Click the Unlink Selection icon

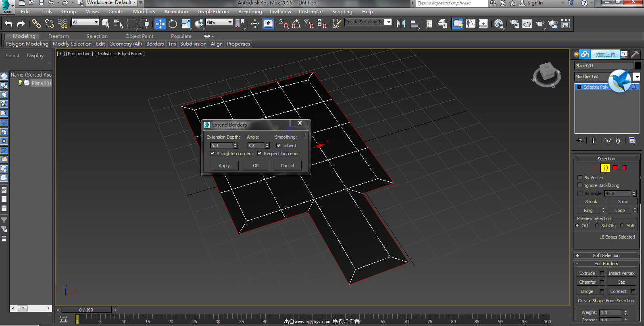pos(49,24)
